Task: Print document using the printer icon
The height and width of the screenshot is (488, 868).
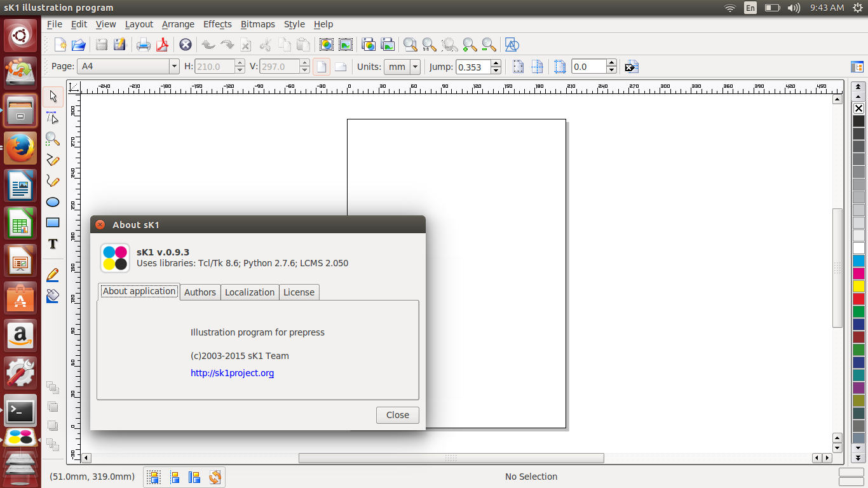Action: (144, 44)
